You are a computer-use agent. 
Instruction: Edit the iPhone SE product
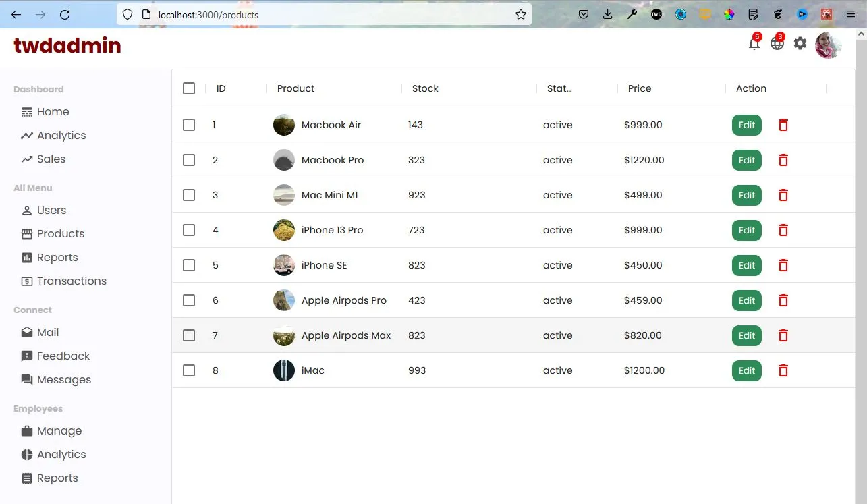click(747, 265)
